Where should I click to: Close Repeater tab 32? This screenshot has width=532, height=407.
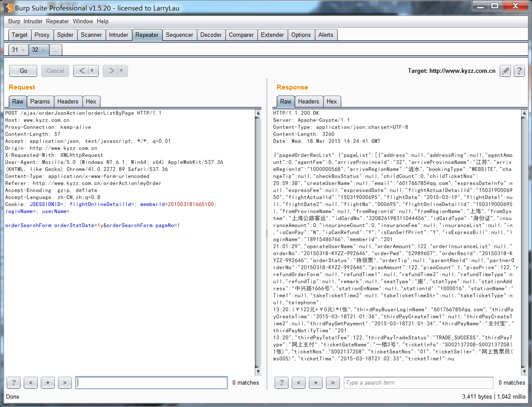pos(43,50)
